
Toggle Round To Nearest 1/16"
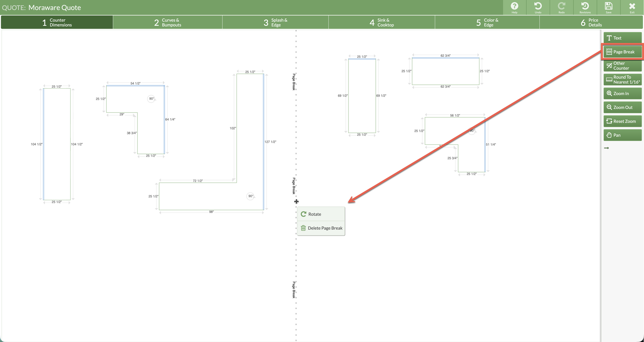point(622,80)
